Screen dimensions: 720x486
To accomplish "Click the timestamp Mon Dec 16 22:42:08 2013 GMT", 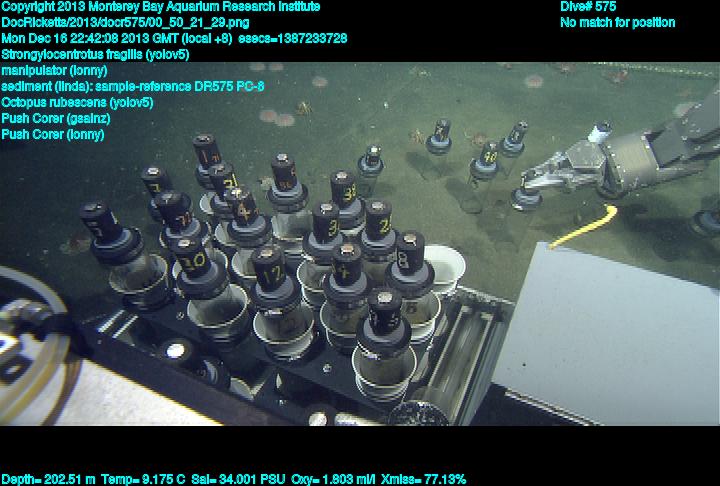I will [92, 39].
